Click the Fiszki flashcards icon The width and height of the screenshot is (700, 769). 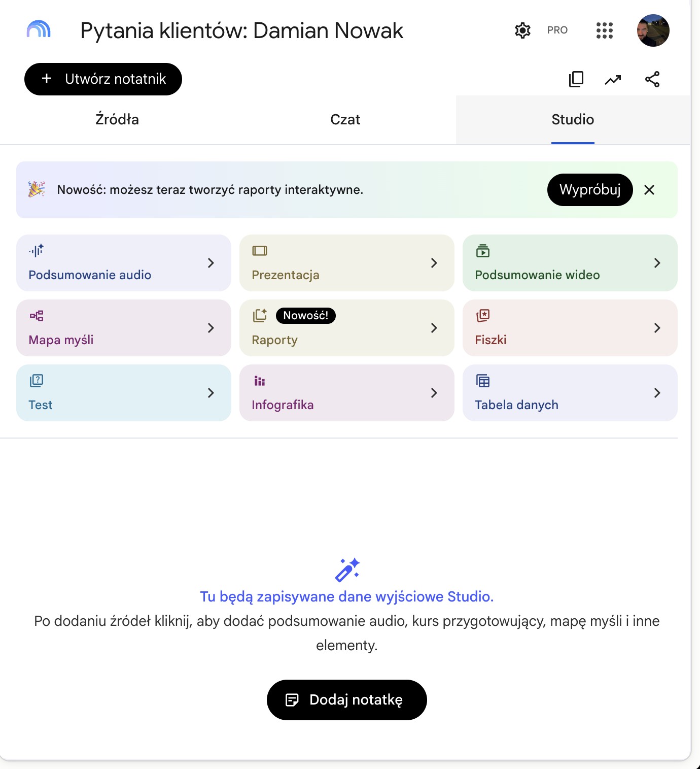tap(483, 316)
